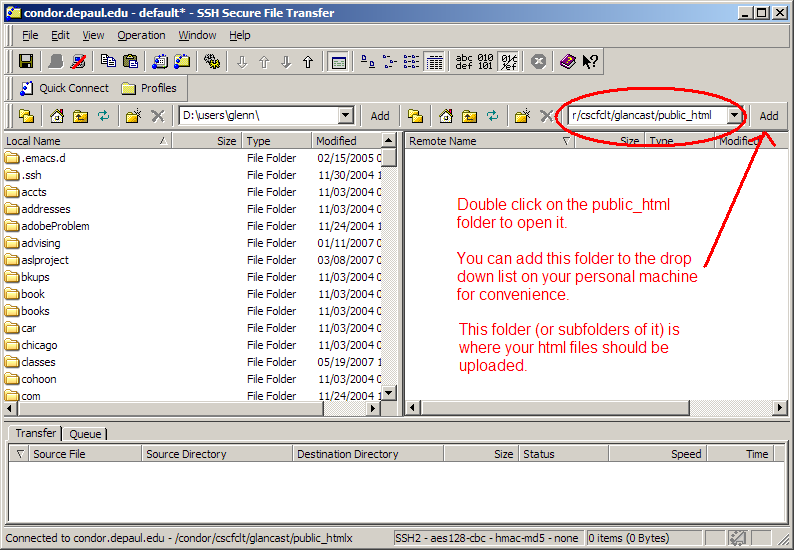The height and width of the screenshot is (550, 794).
Task: Click the delete X in local pane toolbar
Action: [x=158, y=116]
